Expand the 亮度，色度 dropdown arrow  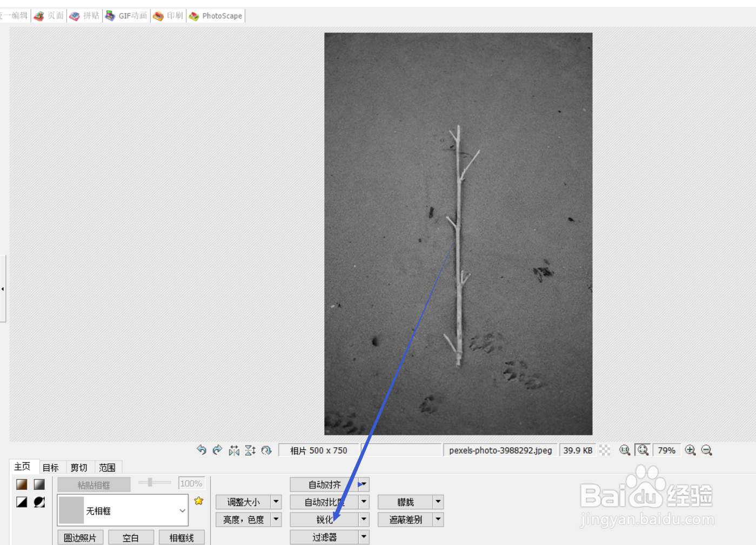[276, 519]
